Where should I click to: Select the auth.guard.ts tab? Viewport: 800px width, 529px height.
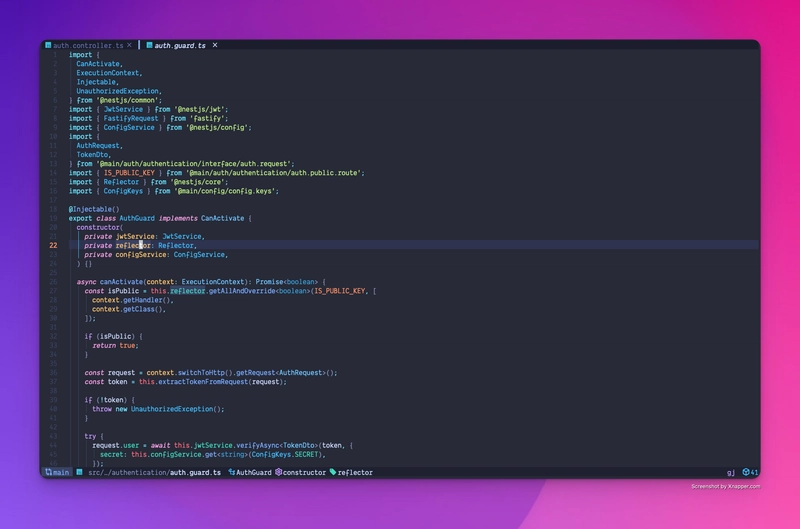point(180,45)
